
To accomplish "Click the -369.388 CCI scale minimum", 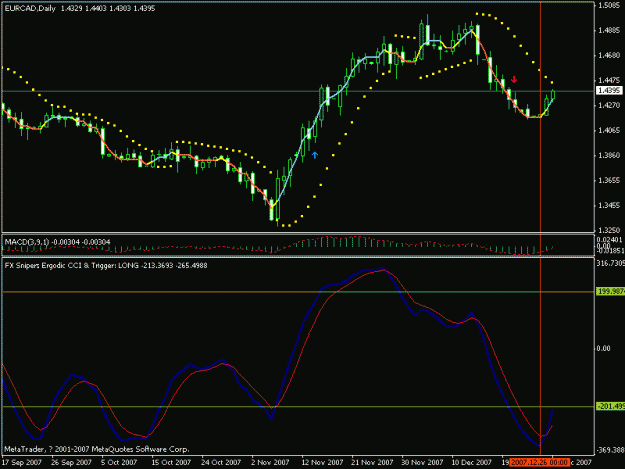I will (x=610, y=450).
